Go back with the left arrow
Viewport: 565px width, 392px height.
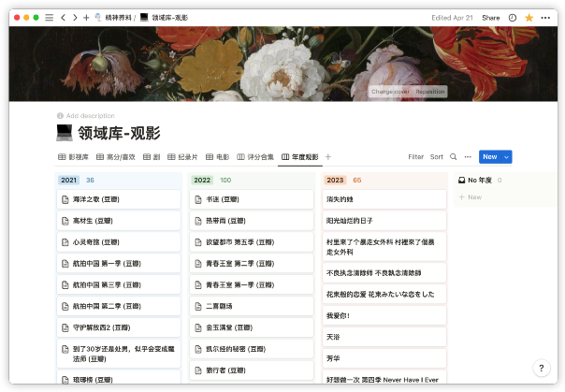[x=63, y=17]
